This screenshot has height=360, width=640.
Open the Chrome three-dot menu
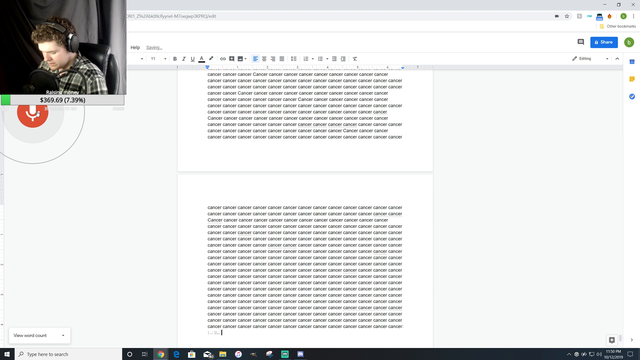pyautogui.click(x=633, y=16)
